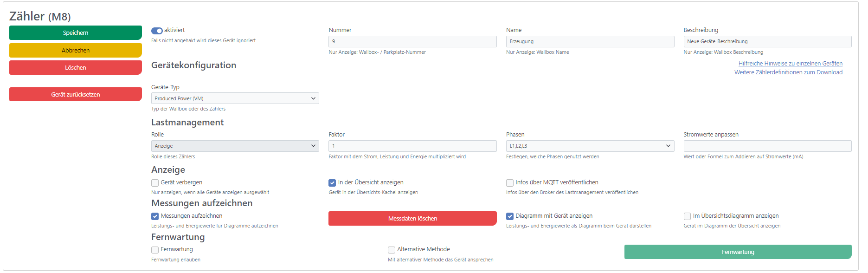Image resolution: width=868 pixels, height=273 pixels.
Task: Toggle the aktiviert switch
Action: [x=157, y=31]
